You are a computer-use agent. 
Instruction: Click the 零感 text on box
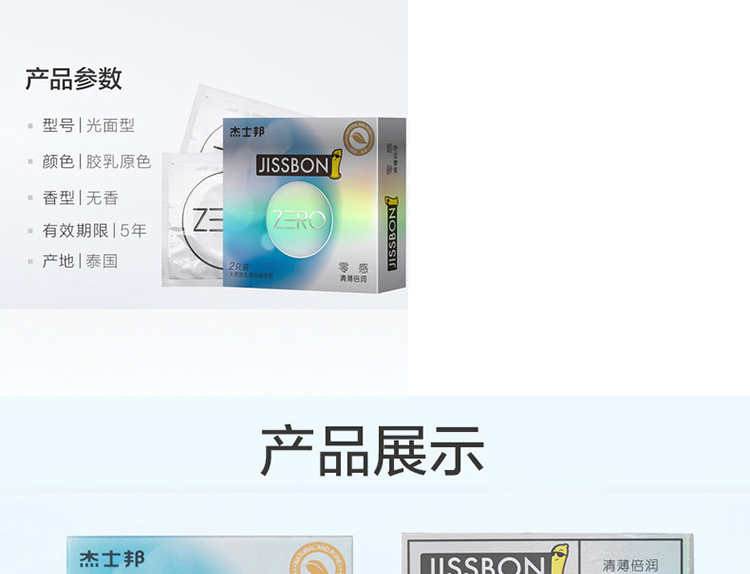tap(353, 267)
